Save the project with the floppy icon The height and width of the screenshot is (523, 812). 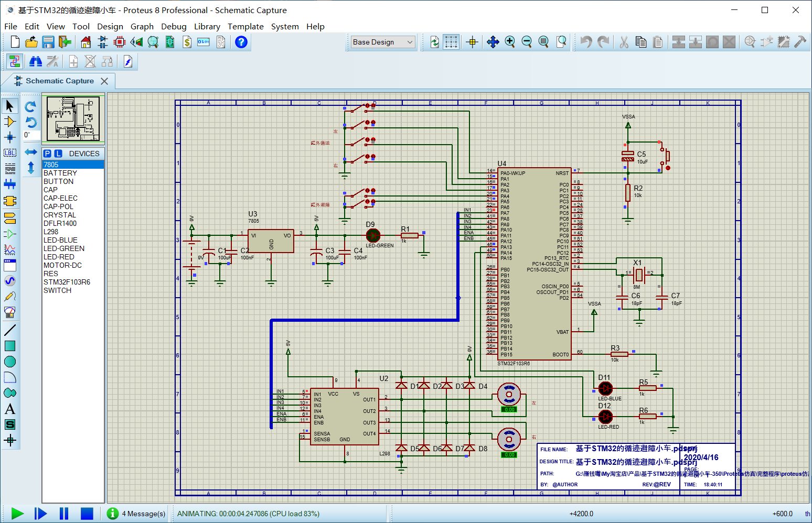48,42
